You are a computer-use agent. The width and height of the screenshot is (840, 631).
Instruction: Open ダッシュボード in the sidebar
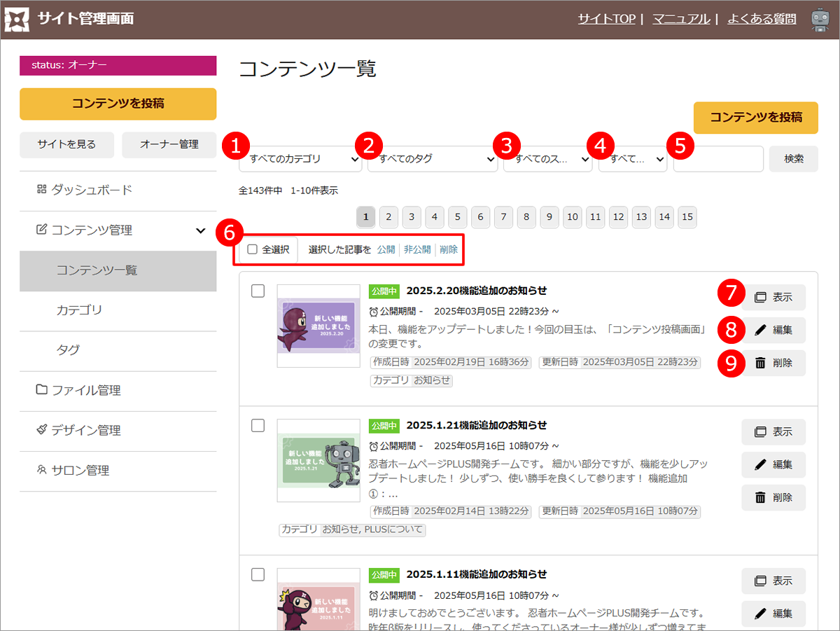[x=91, y=190]
